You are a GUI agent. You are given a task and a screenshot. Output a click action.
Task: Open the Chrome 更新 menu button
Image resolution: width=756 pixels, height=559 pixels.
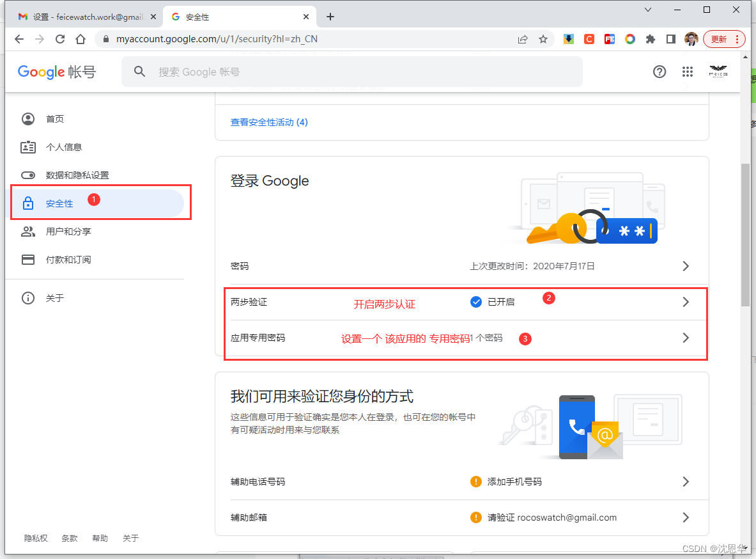pyautogui.click(x=724, y=39)
